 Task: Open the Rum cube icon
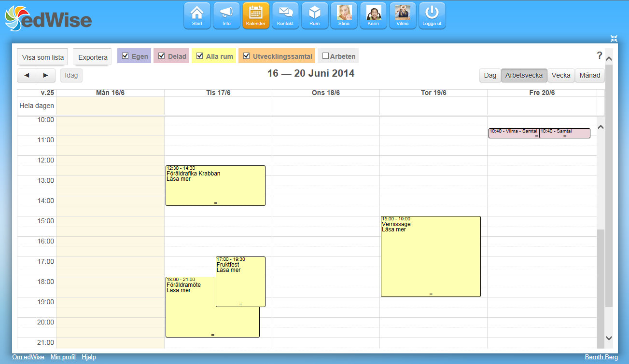coord(315,16)
